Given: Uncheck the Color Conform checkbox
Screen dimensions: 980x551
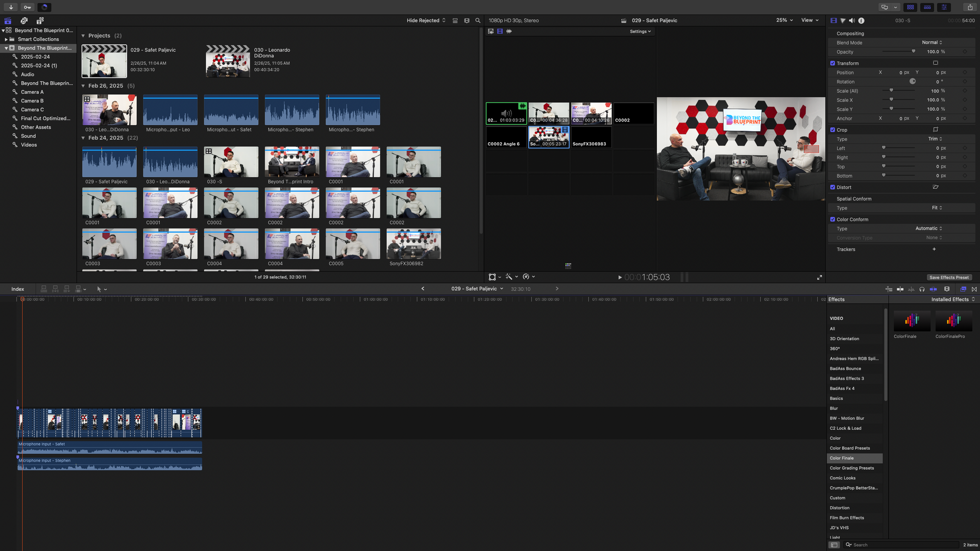Looking at the screenshot, I should pyautogui.click(x=833, y=219).
